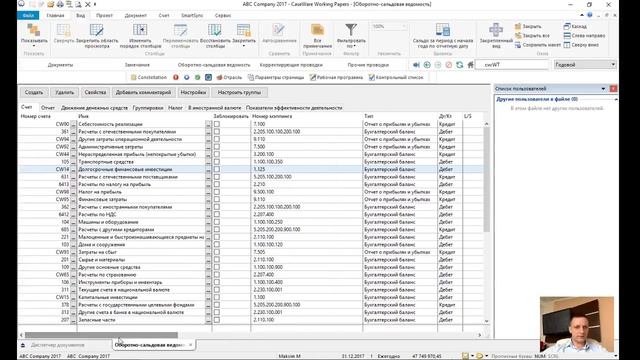640x360 pixels.
Task: Open the Закрепить columns dropdown
Action: 244,35
